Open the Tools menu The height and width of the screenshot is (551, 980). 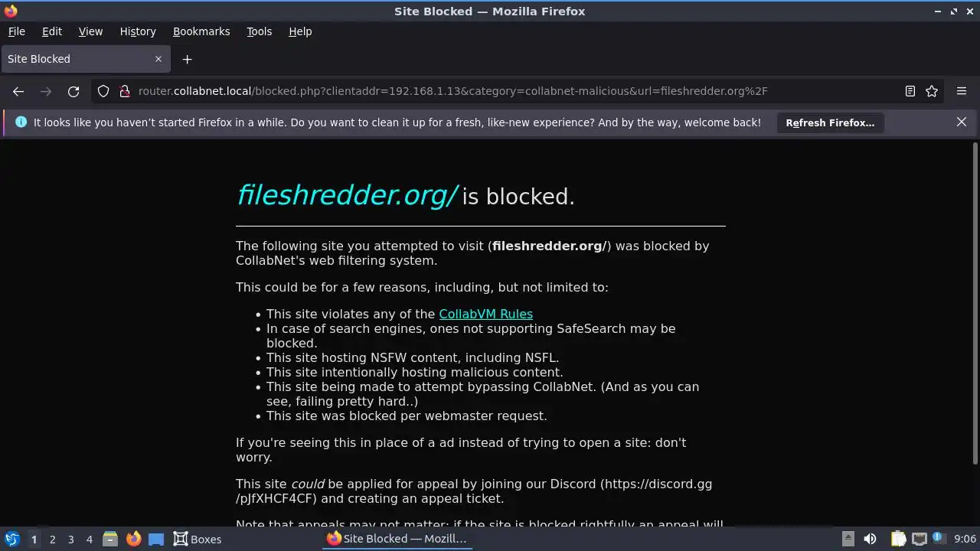coord(259,31)
